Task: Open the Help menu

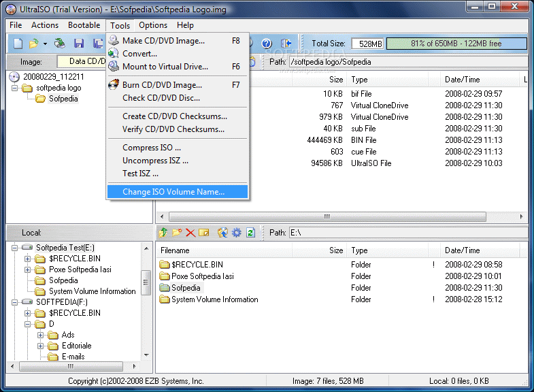Action: pos(185,25)
